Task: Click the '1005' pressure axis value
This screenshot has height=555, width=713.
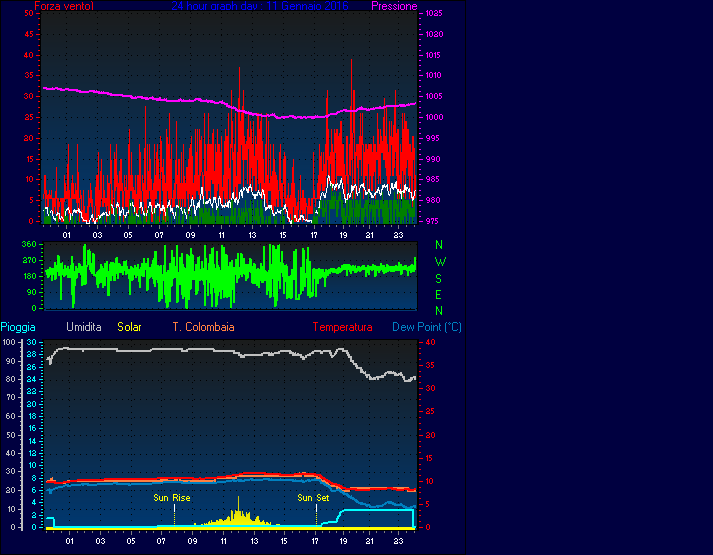Action: pyautogui.click(x=434, y=96)
